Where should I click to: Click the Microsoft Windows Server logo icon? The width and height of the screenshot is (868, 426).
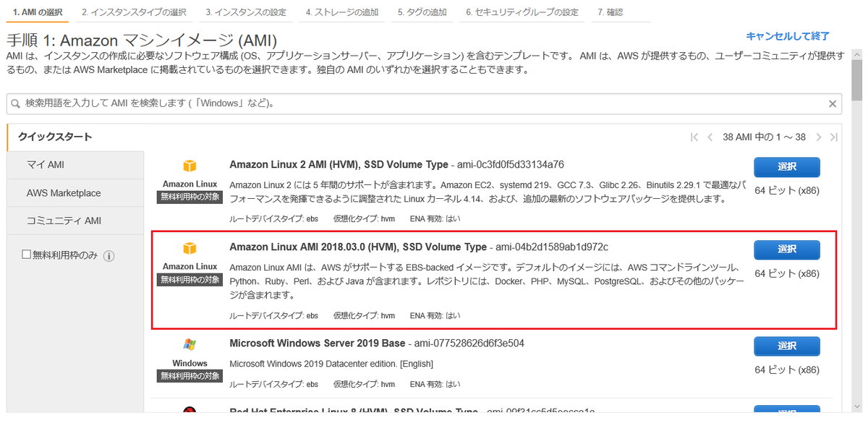click(190, 345)
